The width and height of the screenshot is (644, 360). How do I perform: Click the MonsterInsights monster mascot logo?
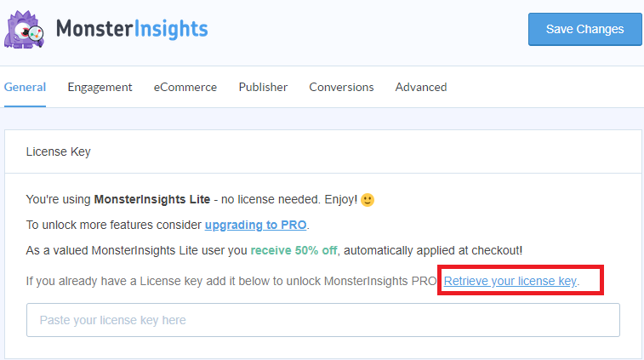click(26, 31)
